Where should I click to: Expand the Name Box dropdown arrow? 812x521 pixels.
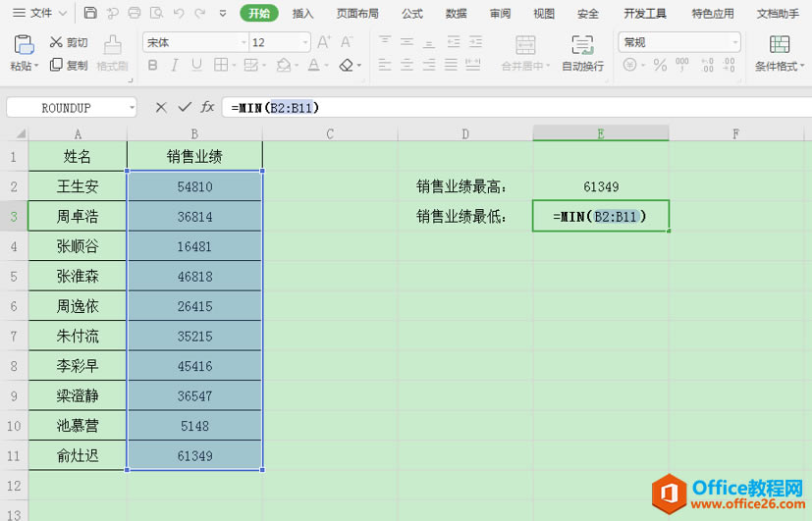click(x=132, y=108)
